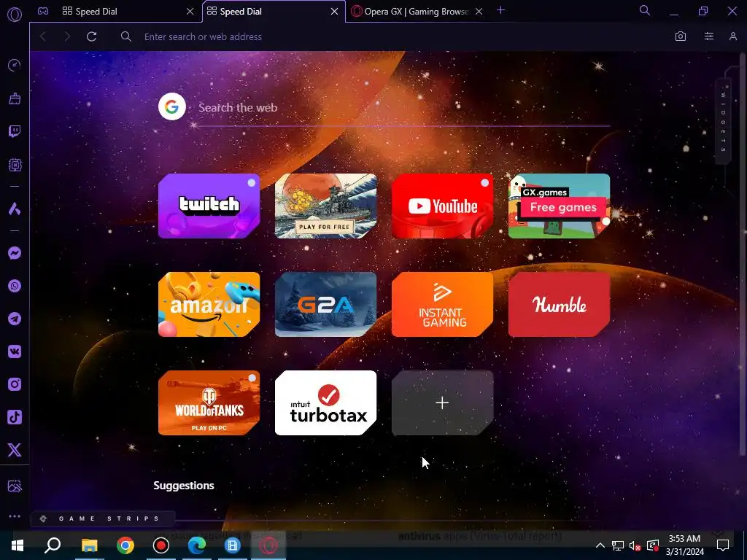Open File Explorer from taskbar
This screenshot has width=747, height=560.
pyautogui.click(x=89, y=545)
